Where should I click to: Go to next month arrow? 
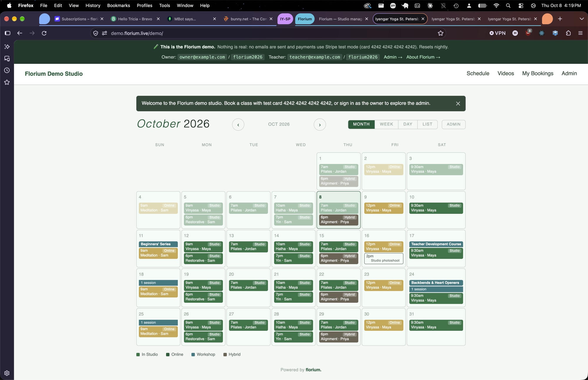(320, 125)
